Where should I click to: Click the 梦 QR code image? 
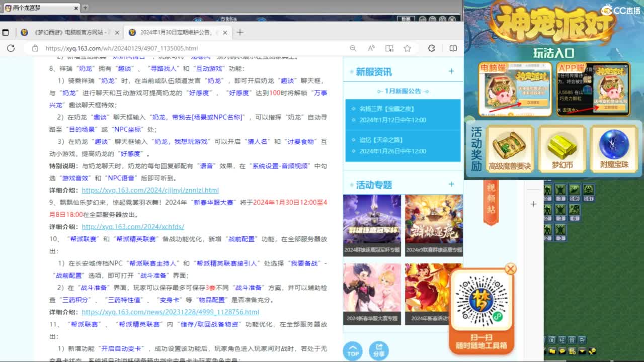[x=481, y=302]
